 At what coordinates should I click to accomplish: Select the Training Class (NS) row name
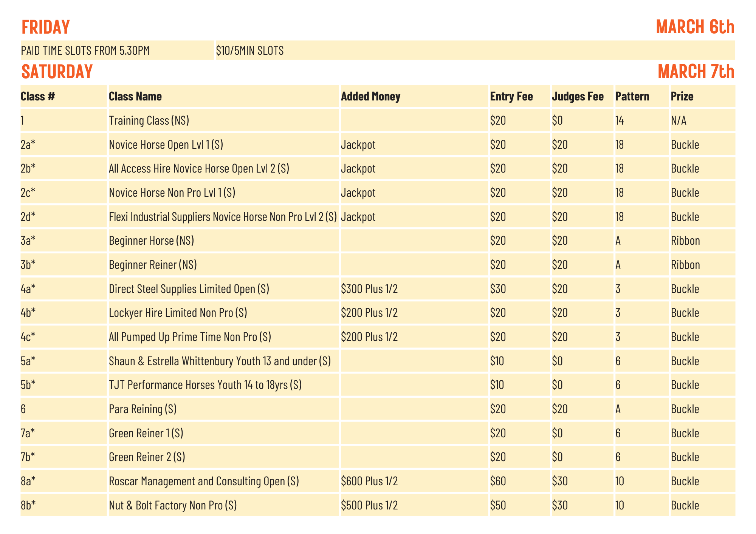pos(149,121)
